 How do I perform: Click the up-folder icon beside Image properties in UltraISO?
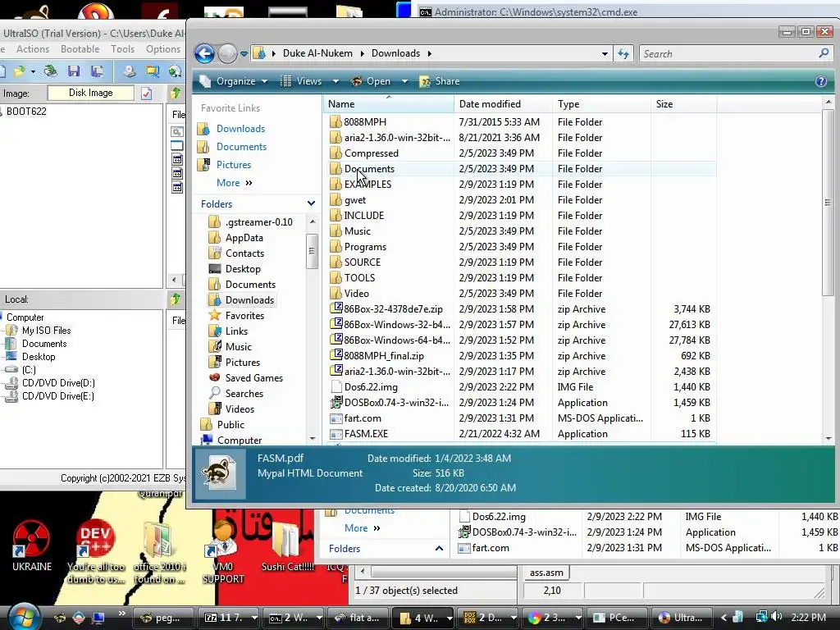[176, 94]
